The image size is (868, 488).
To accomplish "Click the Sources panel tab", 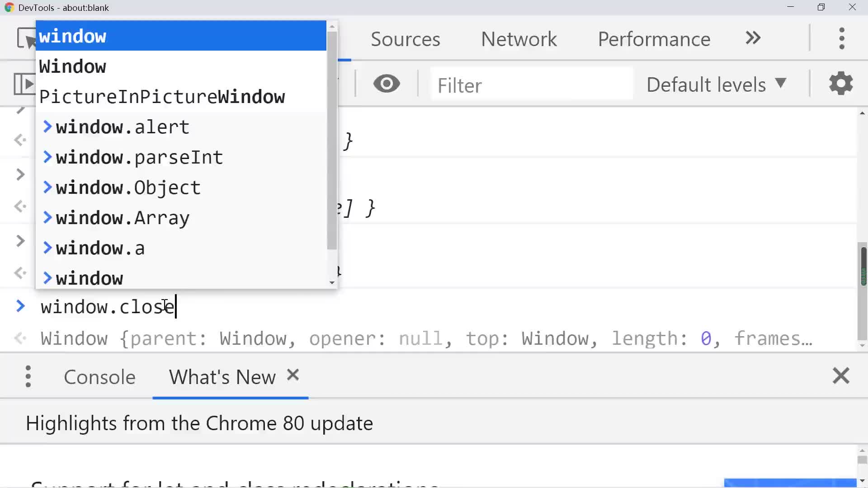I will coord(406,38).
